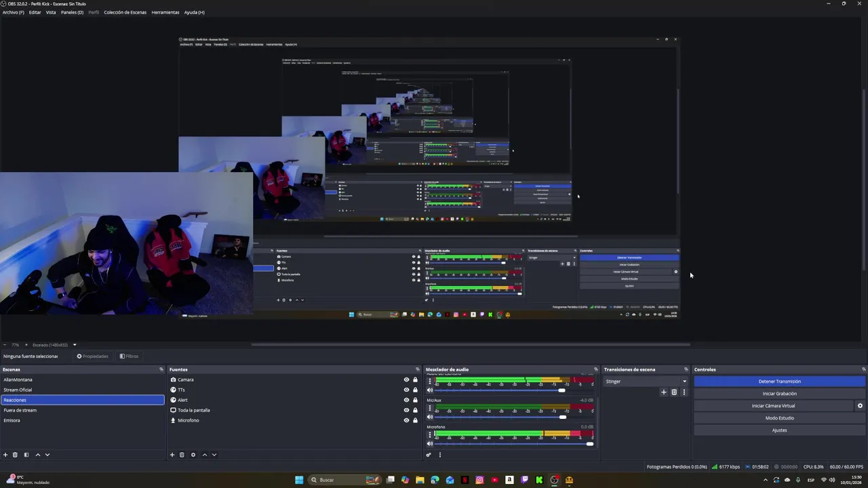
Task: Unlock the Alert source
Action: click(x=415, y=400)
